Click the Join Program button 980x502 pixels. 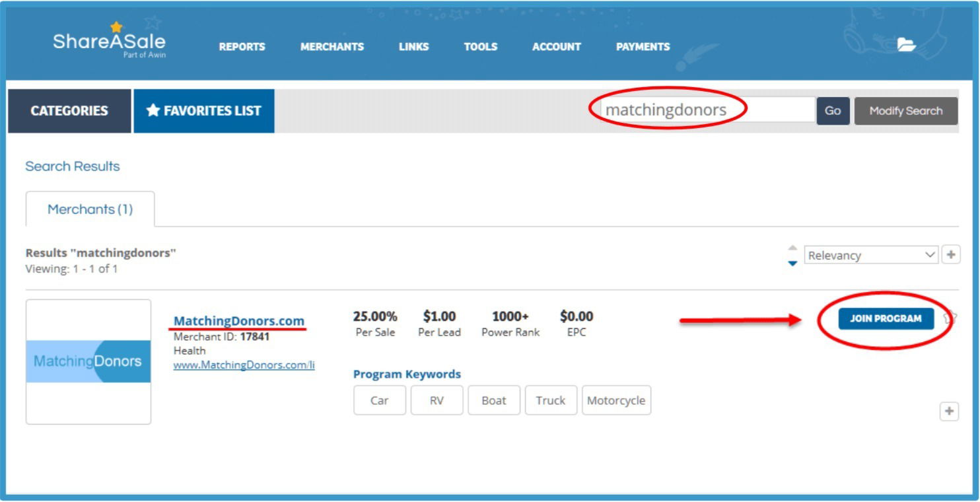click(886, 318)
